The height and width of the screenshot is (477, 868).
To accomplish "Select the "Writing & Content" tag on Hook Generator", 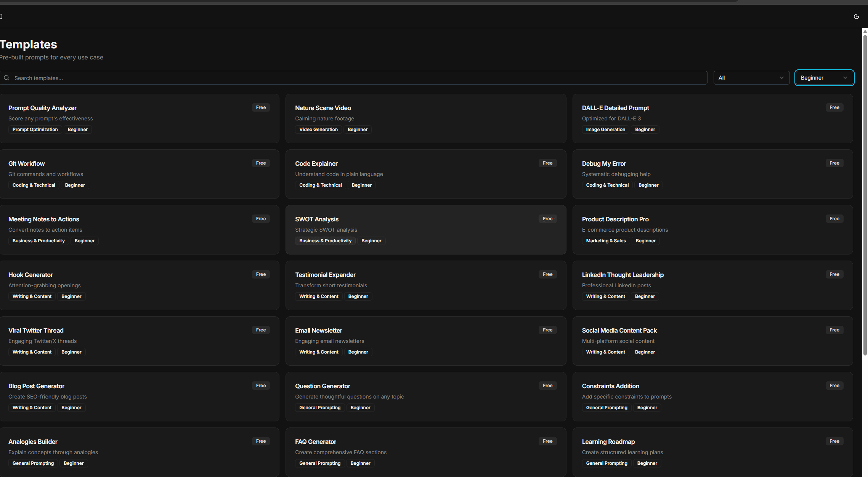I will 32,296.
